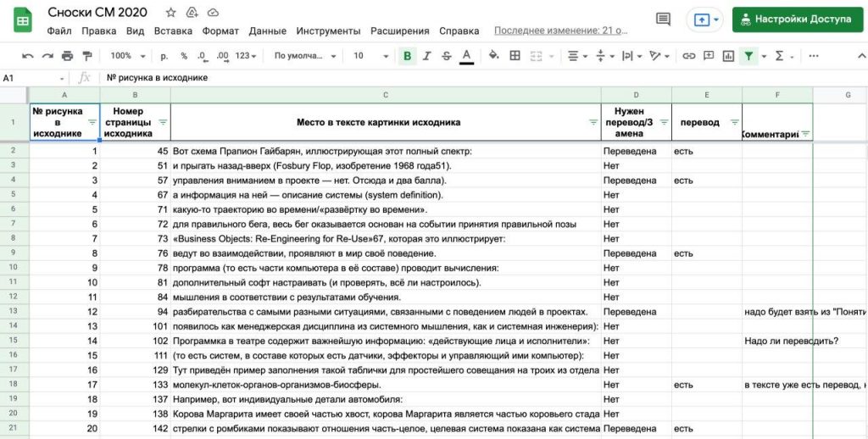Toggle strikethrough formatting
The width and height of the screenshot is (868, 439).
click(x=446, y=56)
